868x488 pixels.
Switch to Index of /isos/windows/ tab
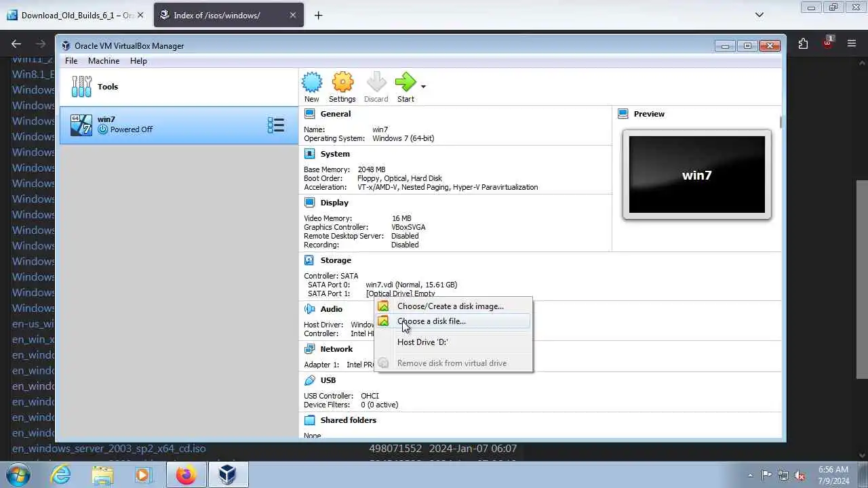point(229,15)
